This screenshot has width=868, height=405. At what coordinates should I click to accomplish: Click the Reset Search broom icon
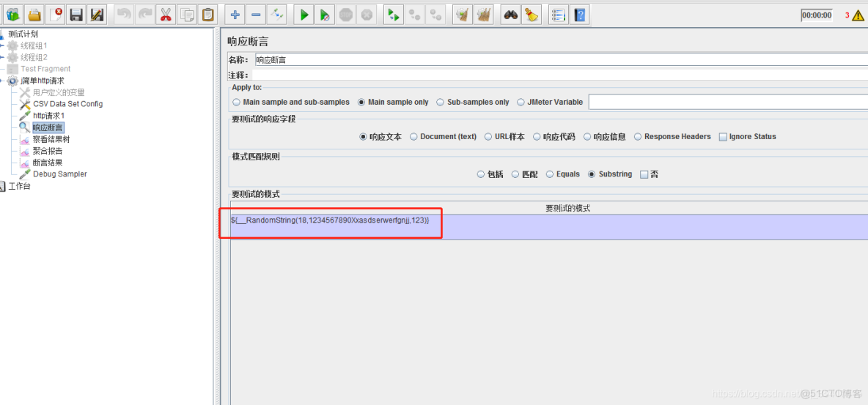(532, 15)
